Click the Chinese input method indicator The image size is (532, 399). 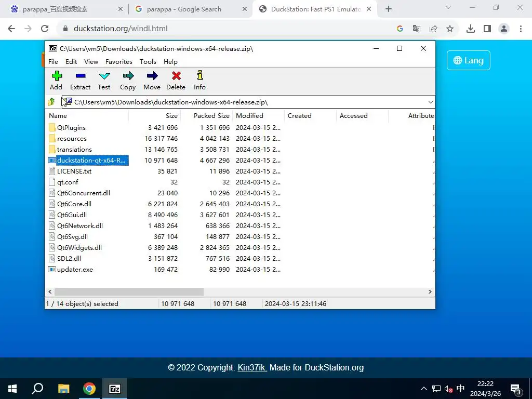point(460,389)
